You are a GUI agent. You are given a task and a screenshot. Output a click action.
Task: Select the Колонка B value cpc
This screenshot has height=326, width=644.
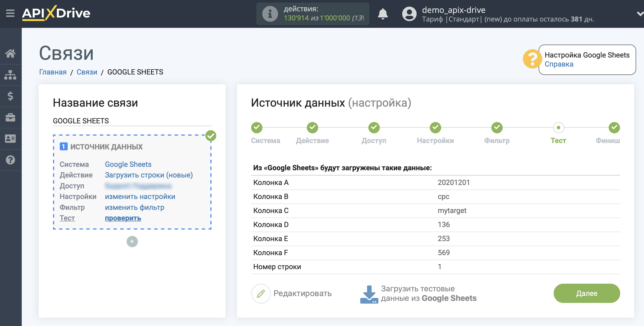(443, 197)
